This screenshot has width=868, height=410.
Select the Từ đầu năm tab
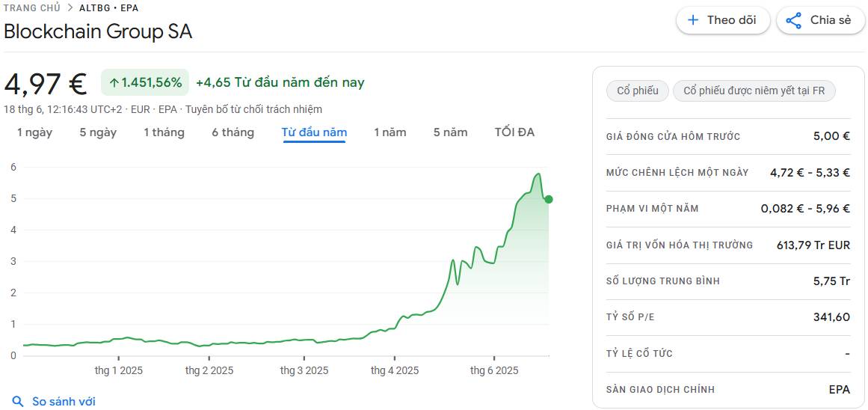[x=315, y=132]
